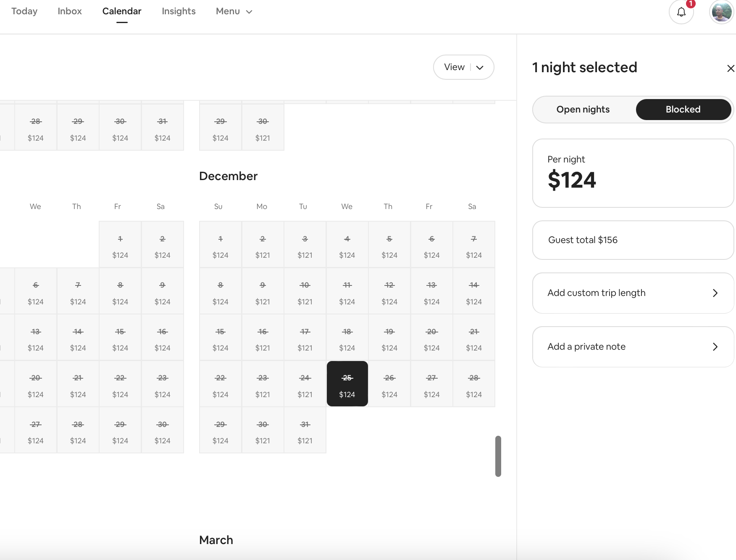Open the notifications bell
The image size is (736, 560).
(x=681, y=12)
